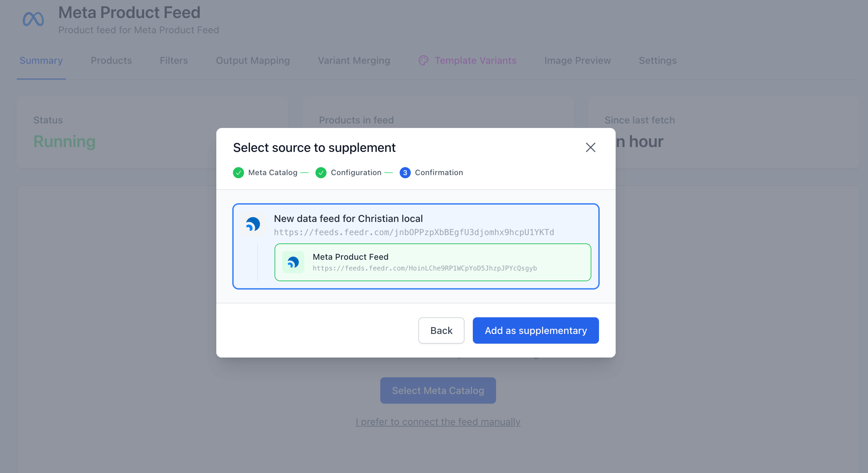Click the feed icon beside New data feed
Viewport: 868px width, 473px height.
click(253, 224)
